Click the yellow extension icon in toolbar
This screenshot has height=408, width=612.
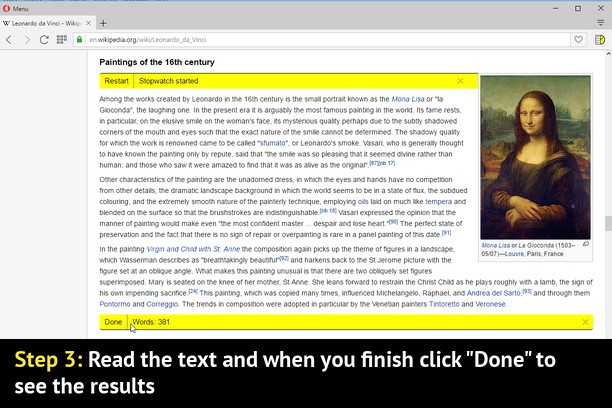tap(600, 39)
